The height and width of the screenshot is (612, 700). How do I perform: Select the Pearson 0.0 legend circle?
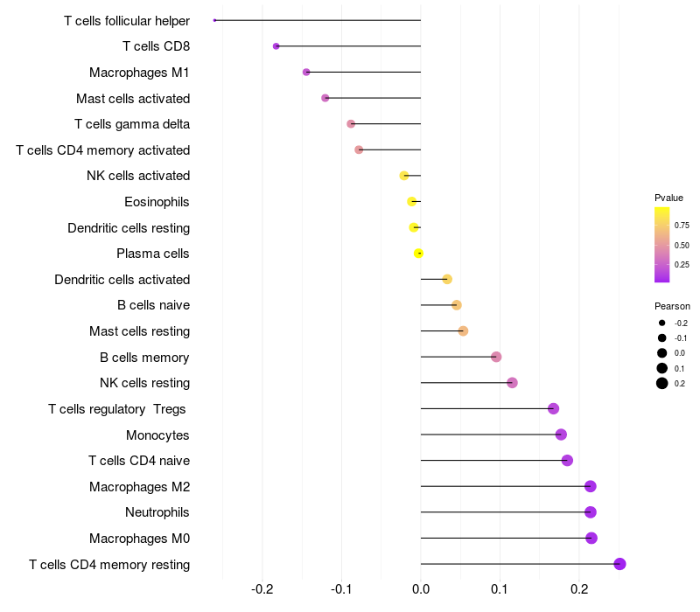click(662, 353)
